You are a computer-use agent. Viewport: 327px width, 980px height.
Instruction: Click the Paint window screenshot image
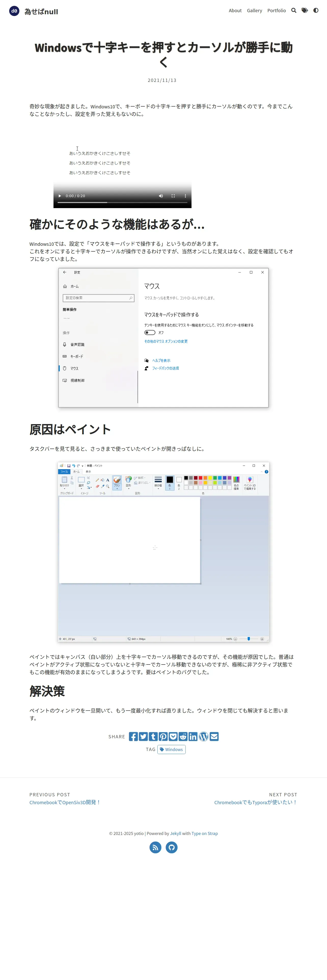pos(163,552)
